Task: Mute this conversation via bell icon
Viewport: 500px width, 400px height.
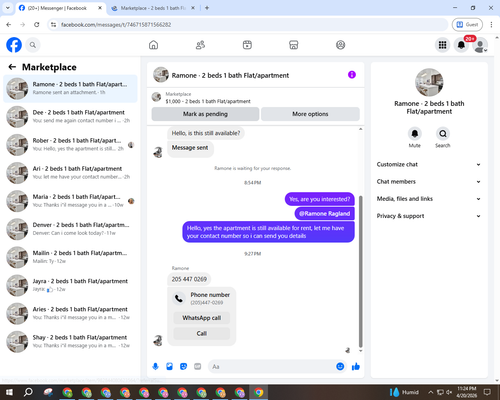Action: tap(415, 134)
